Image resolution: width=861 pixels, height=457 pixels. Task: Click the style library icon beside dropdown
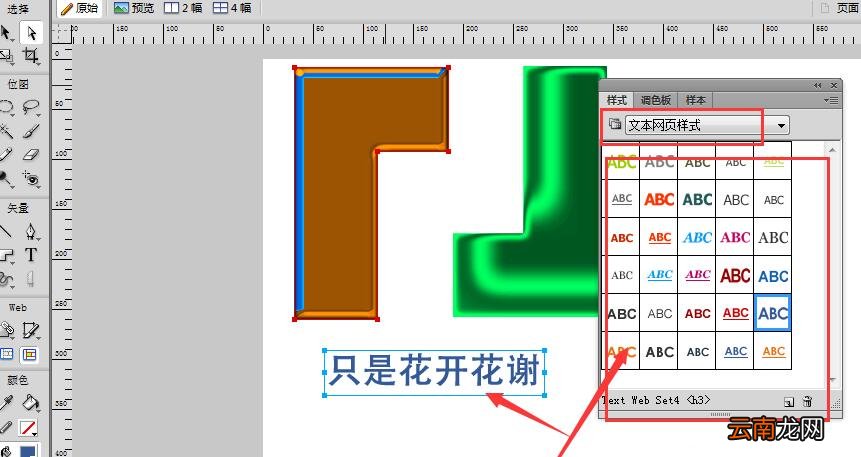pyautogui.click(x=614, y=124)
